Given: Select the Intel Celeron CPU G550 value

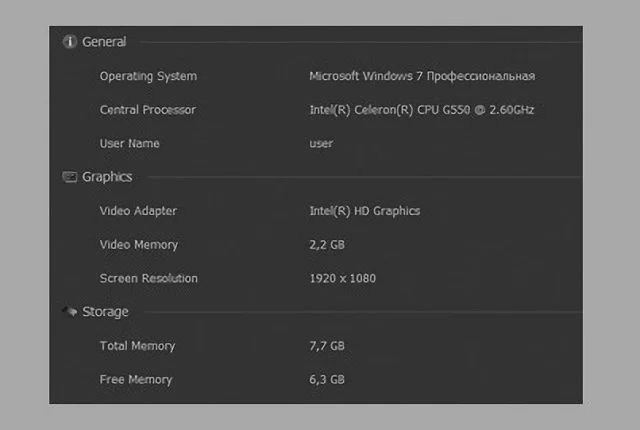Looking at the screenshot, I should coord(422,110).
